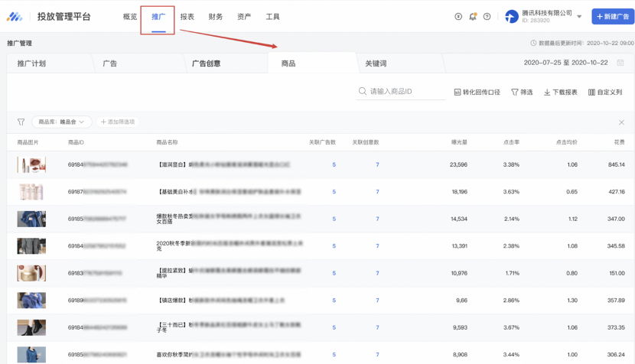Viewport: 635px width, 364px height.
Task: Close the filter bar with X
Action: pos(621,122)
